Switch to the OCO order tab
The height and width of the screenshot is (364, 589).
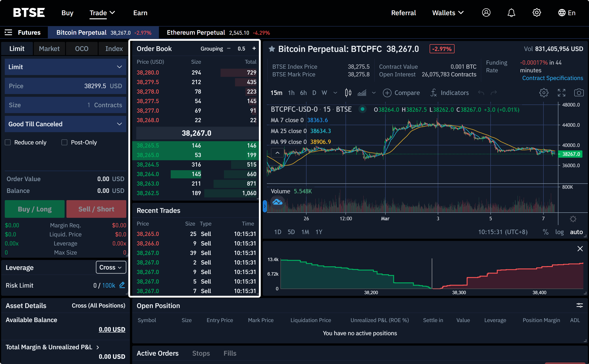tap(82, 49)
